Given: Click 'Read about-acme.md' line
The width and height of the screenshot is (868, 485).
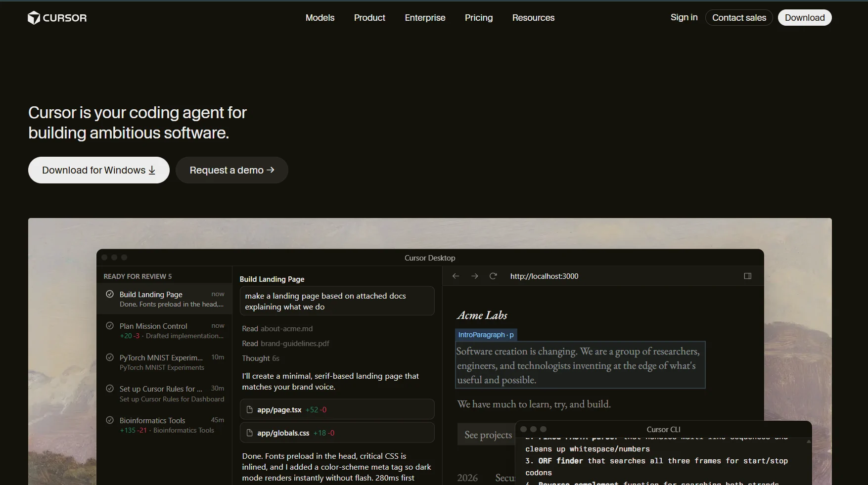Looking at the screenshot, I should pyautogui.click(x=277, y=329).
